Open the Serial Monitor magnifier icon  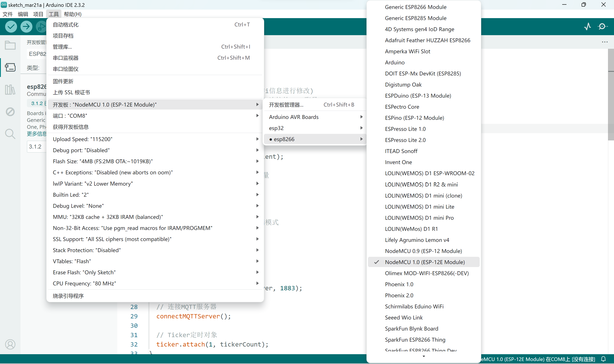click(602, 26)
